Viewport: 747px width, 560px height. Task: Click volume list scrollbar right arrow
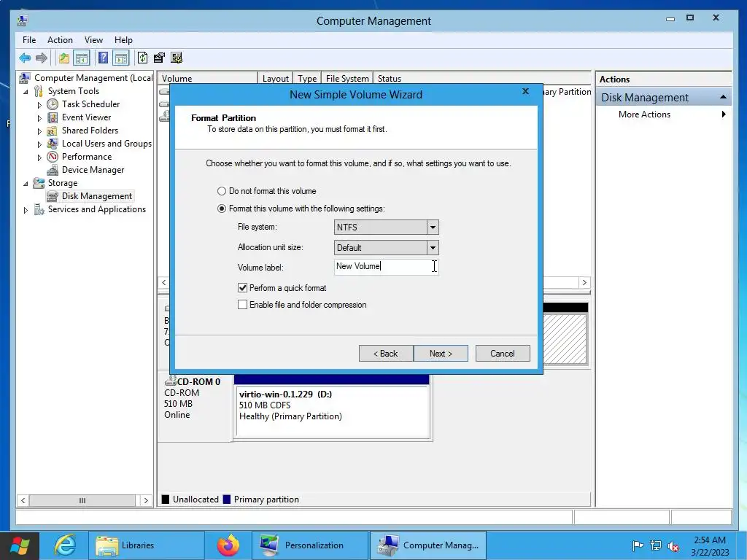coord(584,282)
